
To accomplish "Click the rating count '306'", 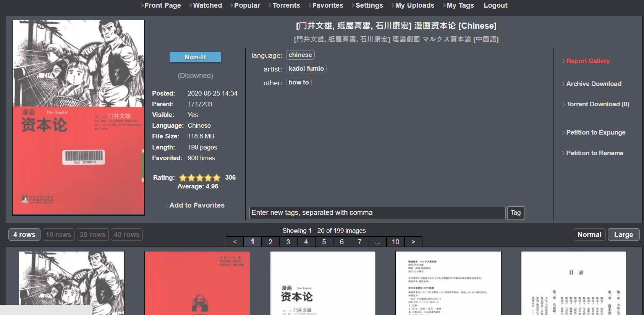I will pos(230,177).
